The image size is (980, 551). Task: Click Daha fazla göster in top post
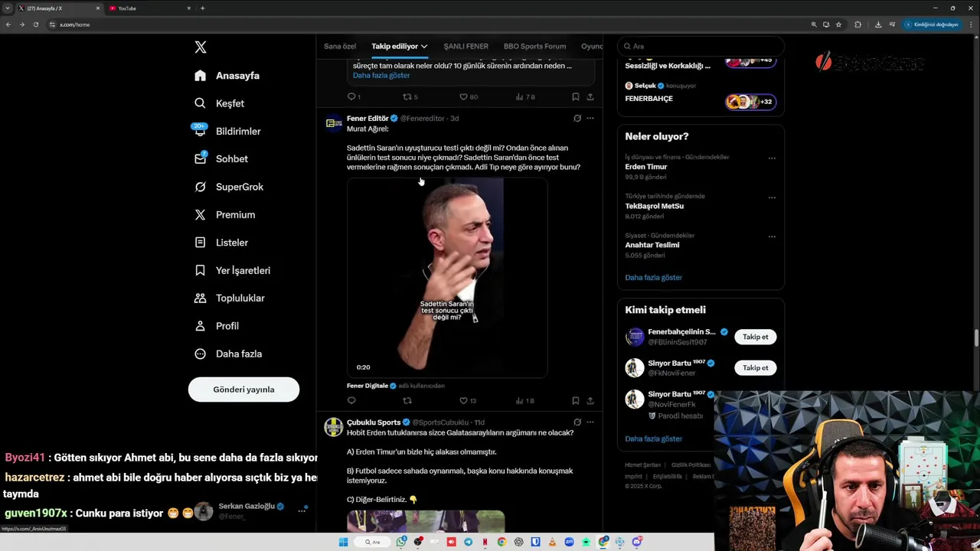pyautogui.click(x=381, y=75)
